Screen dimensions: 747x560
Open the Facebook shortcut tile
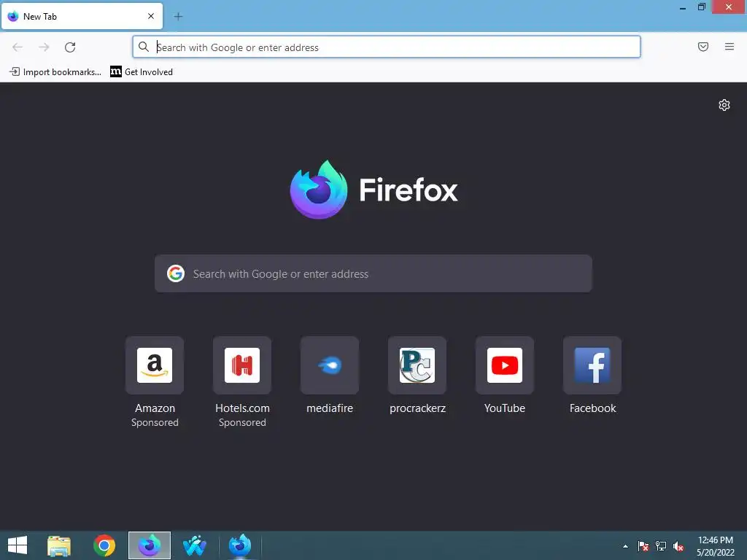[x=592, y=365]
